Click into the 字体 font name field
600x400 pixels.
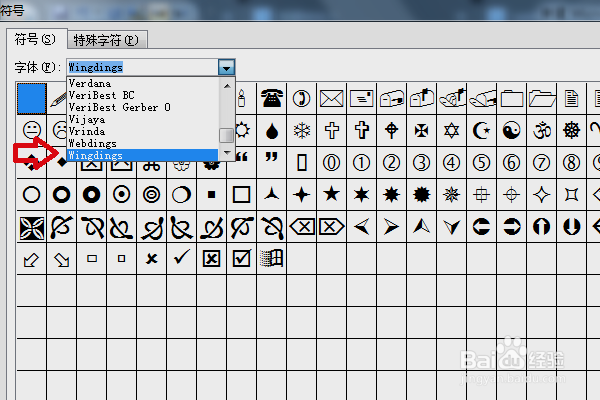142,67
